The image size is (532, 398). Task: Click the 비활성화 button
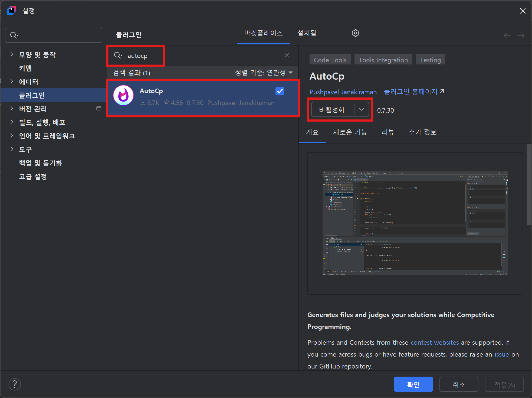pos(332,109)
